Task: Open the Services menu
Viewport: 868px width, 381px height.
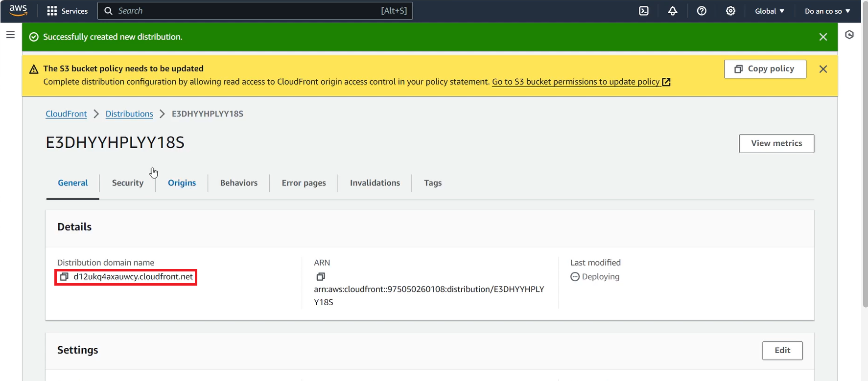Action: point(67,11)
